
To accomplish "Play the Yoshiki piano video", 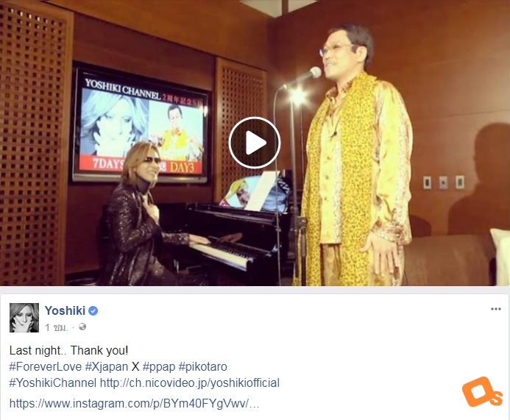I will pyautogui.click(x=255, y=143).
